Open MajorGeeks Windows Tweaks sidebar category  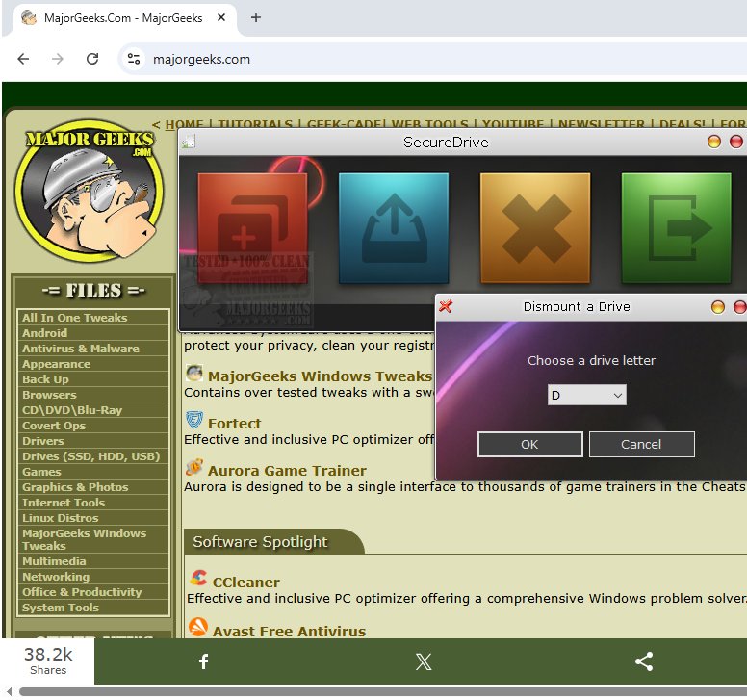pyautogui.click(x=85, y=539)
